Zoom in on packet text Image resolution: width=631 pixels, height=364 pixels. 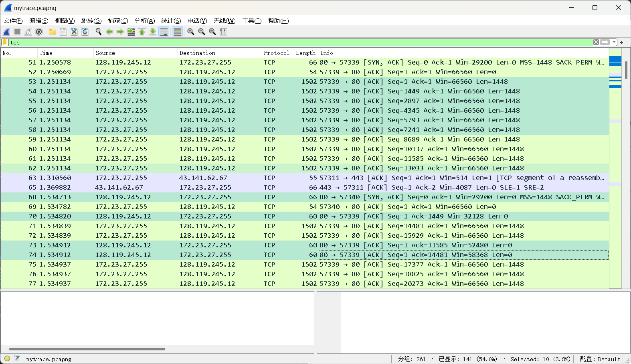(x=191, y=32)
